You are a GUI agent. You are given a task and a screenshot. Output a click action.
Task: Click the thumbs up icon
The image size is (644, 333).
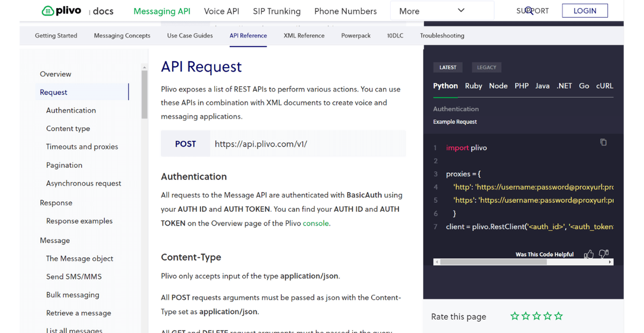(589, 254)
